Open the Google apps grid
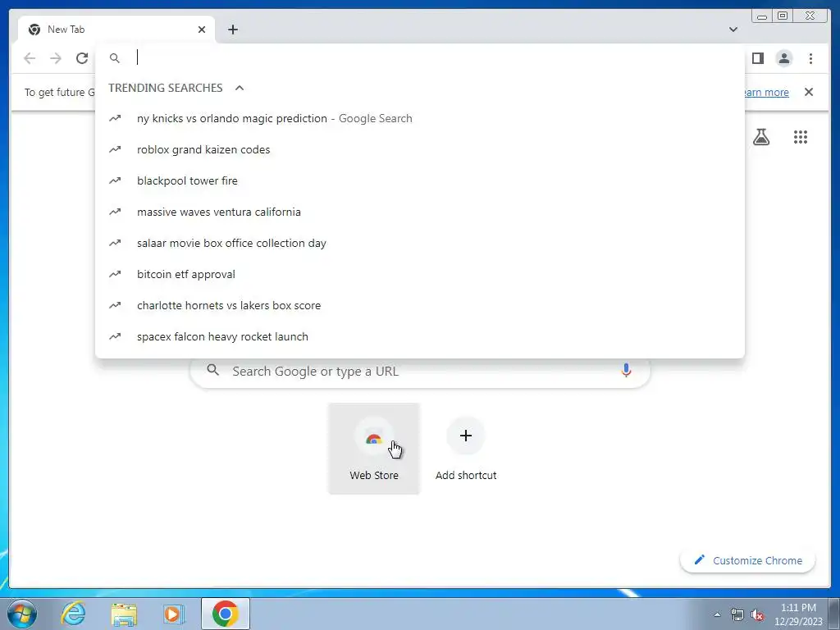 click(x=801, y=137)
